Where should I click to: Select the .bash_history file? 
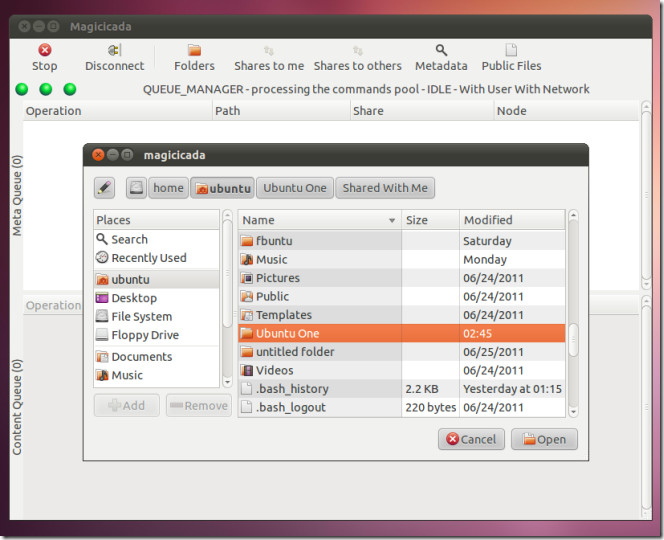pos(401,389)
